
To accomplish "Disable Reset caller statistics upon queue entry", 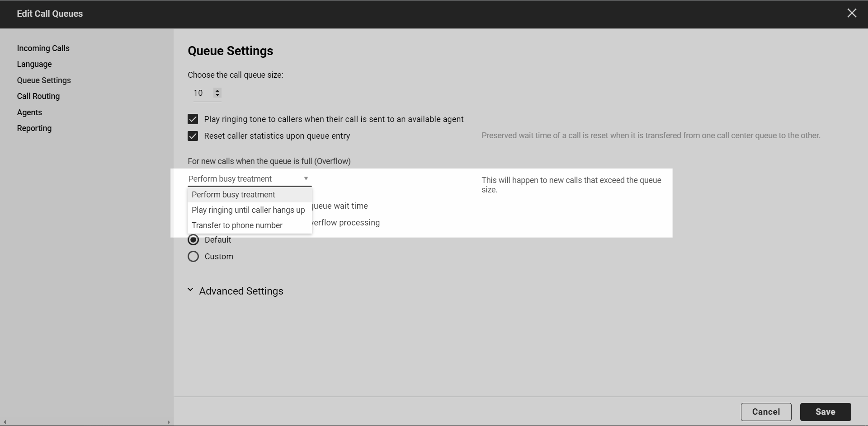I will 193,136.
